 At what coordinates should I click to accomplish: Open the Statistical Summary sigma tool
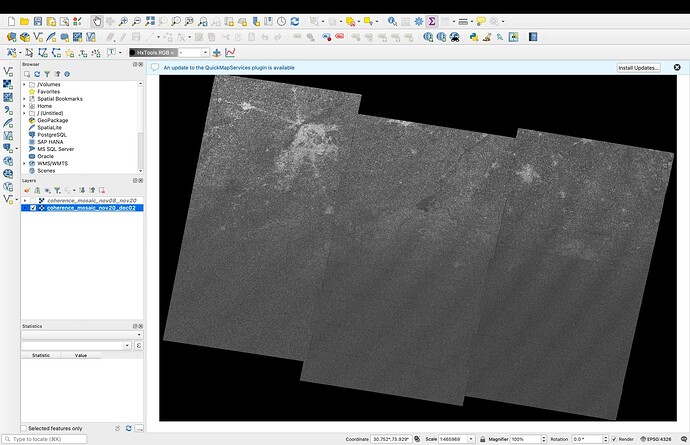click(432, 21)
